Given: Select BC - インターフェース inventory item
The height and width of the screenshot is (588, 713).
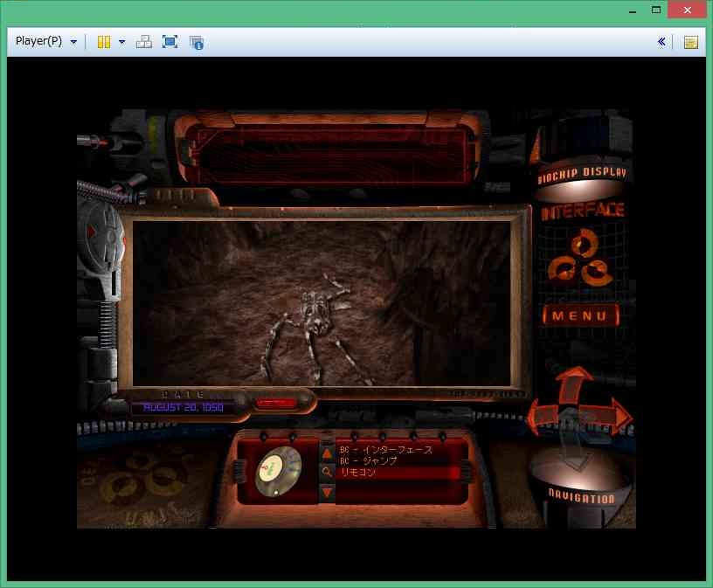Looking at the screenshot, I should 385,450.
